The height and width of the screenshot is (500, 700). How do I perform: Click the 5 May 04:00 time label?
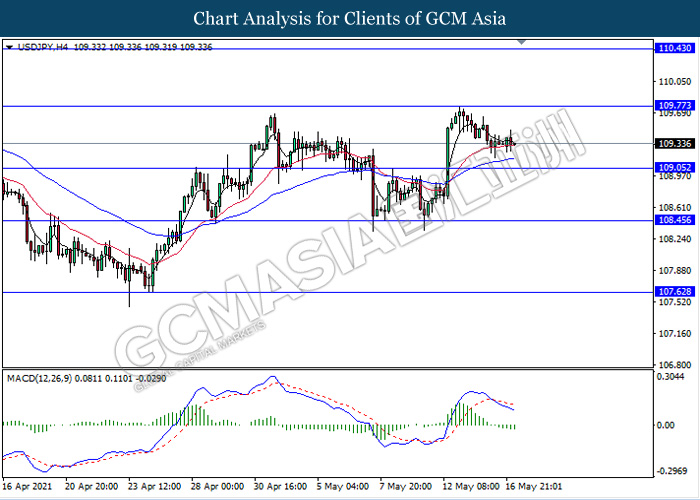coord(342,486)
